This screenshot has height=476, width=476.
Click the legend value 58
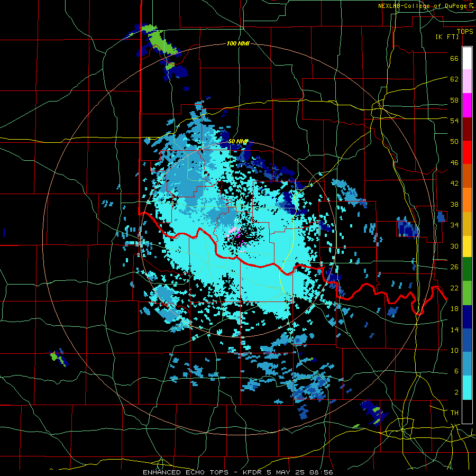click(x=454, y=100)
